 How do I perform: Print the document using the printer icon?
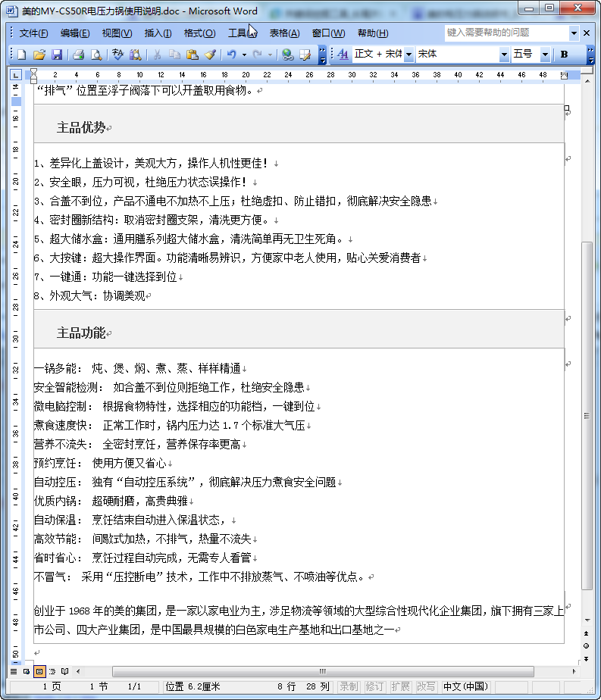(79, 55)
